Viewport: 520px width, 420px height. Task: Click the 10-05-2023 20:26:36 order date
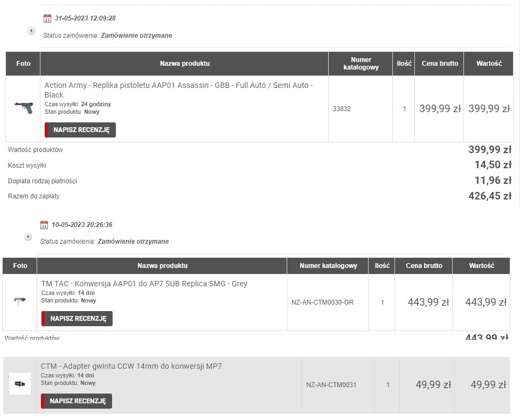(82, 225)
